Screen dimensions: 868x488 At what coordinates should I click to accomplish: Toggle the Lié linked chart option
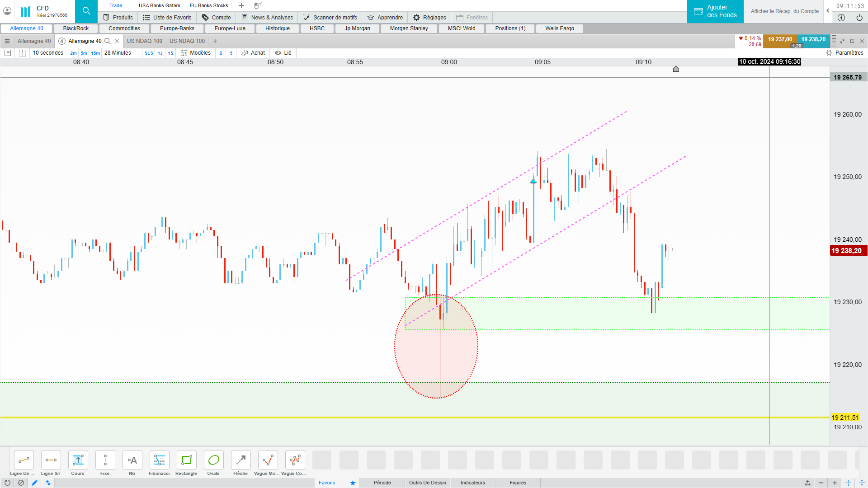click(283, 53)
